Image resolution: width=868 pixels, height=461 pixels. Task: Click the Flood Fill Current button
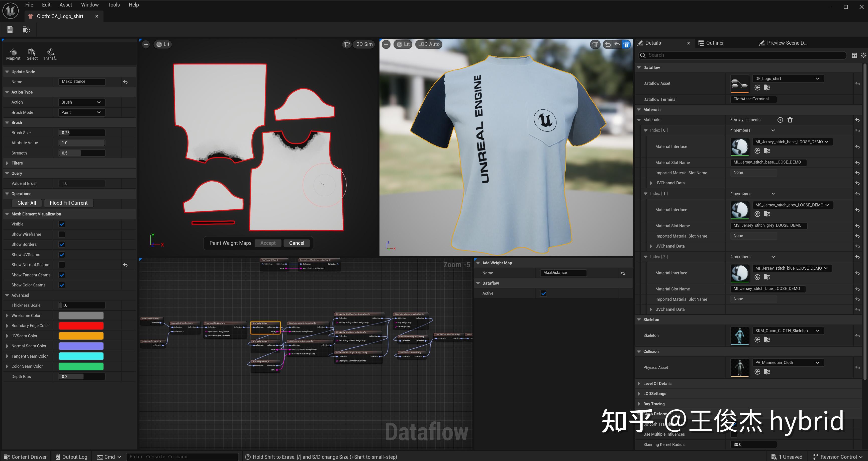(68, 203)
